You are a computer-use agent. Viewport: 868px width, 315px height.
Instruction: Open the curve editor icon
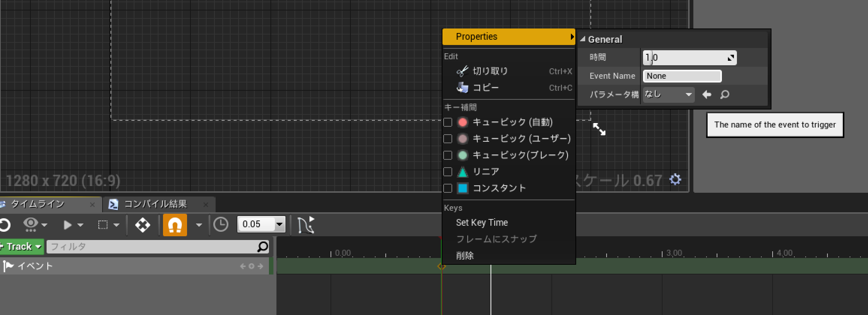[306, 225]
